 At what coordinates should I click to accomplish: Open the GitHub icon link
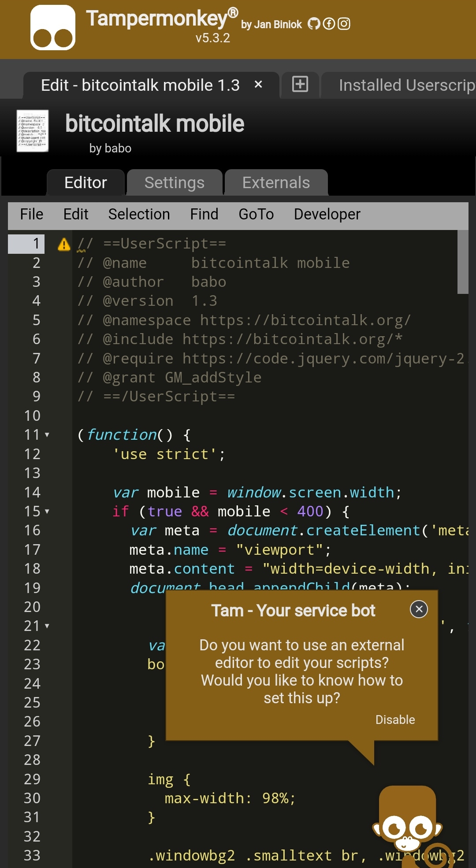[x=314, y=23]
